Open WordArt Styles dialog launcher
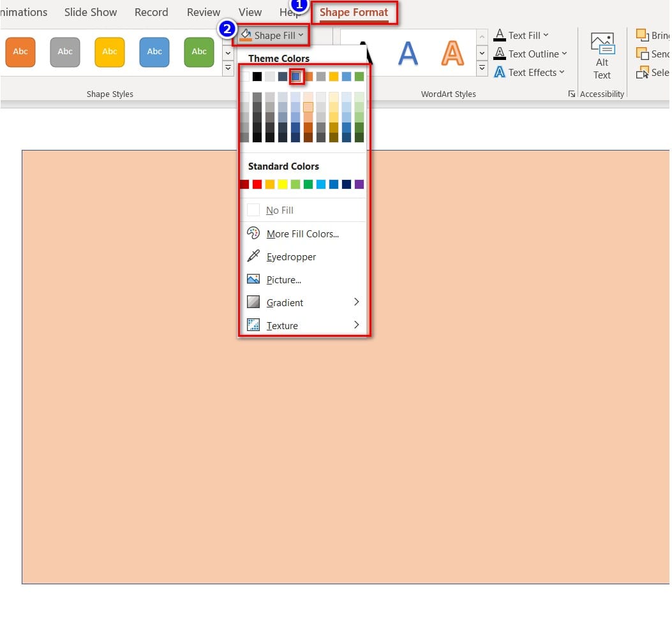Image resolution: width=672 pixels, height=620 pixels. [571, 94]
